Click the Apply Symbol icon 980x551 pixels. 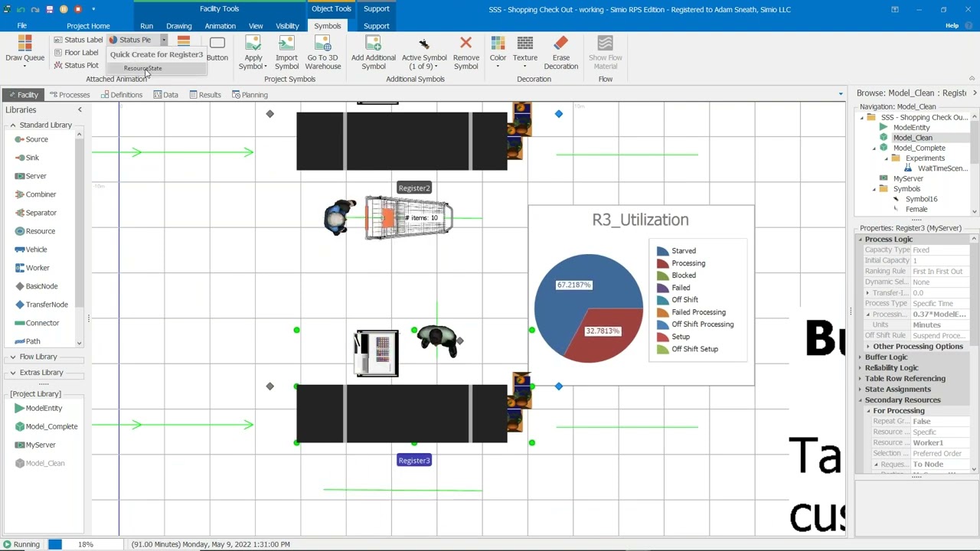253,44
